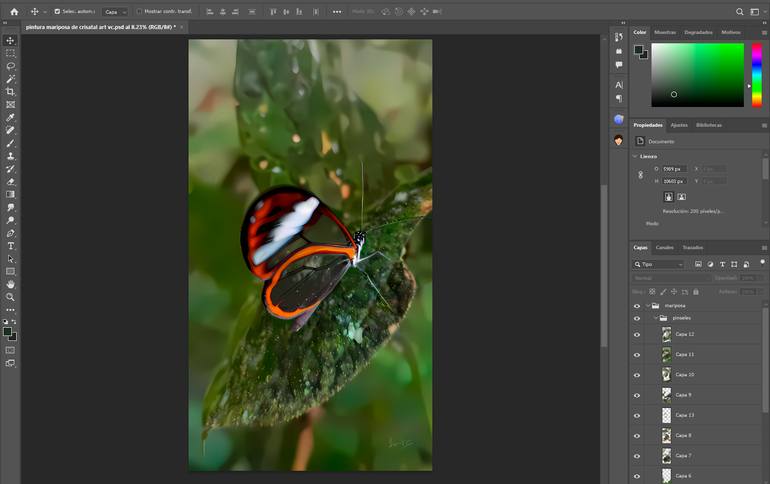This screenshot has height=484, width=770.
Task: Open the Muestras tab
Action: pyautogui.click(x=665, y=32)
